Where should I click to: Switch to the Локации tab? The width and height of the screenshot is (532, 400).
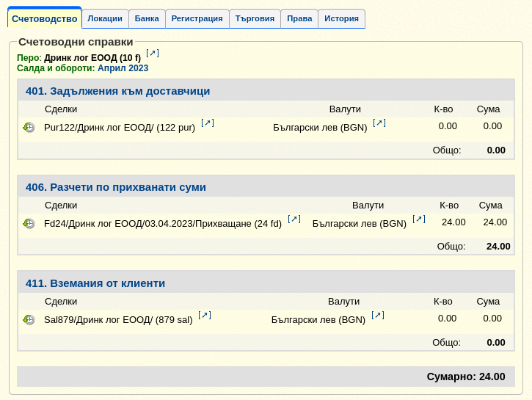(x=105, y=18)
